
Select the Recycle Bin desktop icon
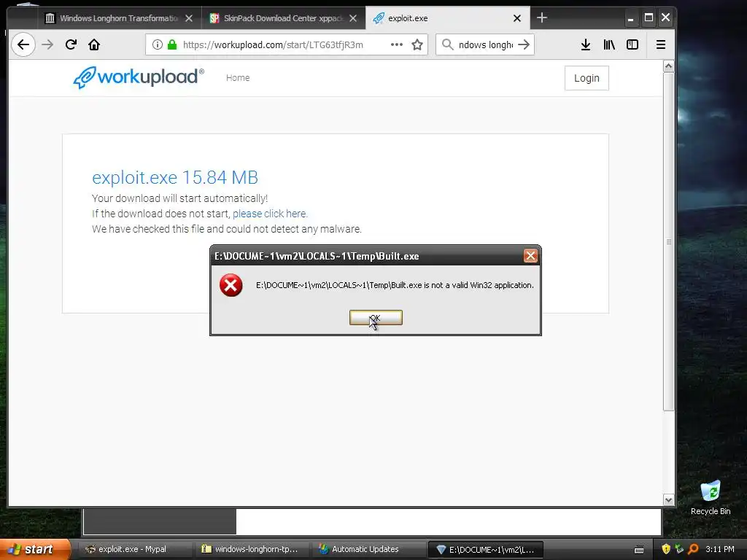coord(711,498)
